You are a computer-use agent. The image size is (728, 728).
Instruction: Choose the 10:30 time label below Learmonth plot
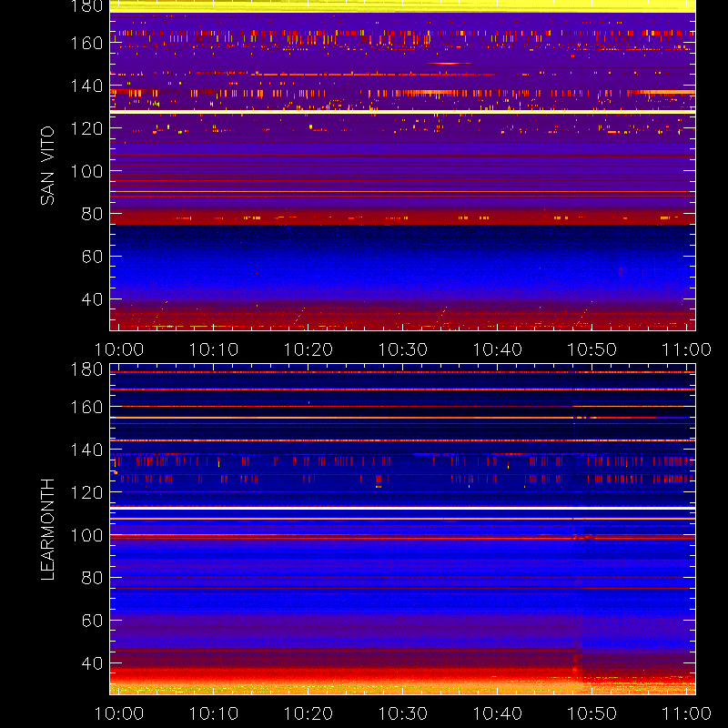click(x=403, y=713)
